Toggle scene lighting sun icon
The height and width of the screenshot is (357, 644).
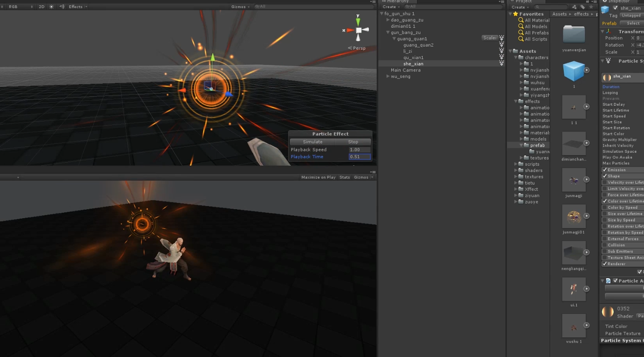pyautogui.click(x=51, y=7)
